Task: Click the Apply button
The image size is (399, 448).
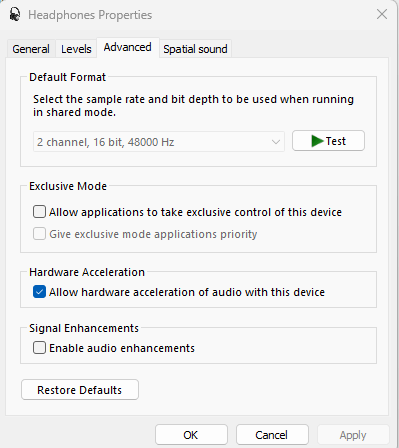Action: pyautogui.click(x=353, y=435)
